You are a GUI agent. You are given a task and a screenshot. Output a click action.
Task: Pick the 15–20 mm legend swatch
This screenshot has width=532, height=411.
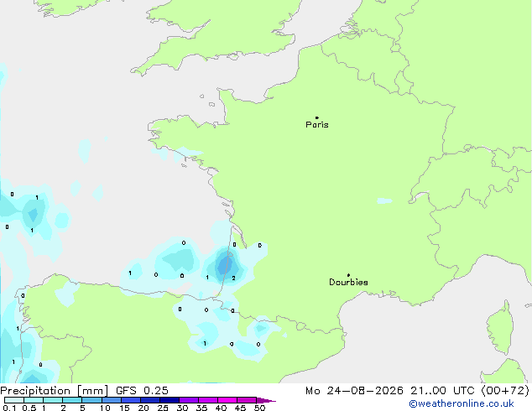pyautogui.click(x=131, y=400)
